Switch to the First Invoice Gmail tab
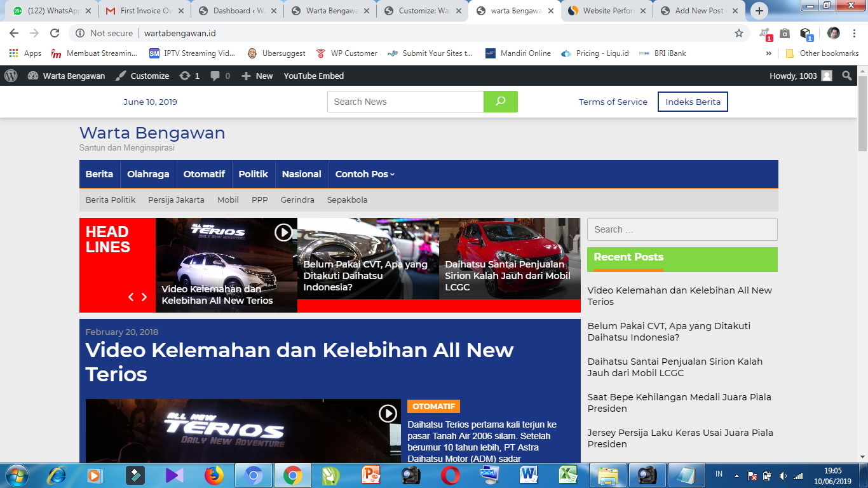Viewport: 868px width, 488px height. (x=146, y=11)
